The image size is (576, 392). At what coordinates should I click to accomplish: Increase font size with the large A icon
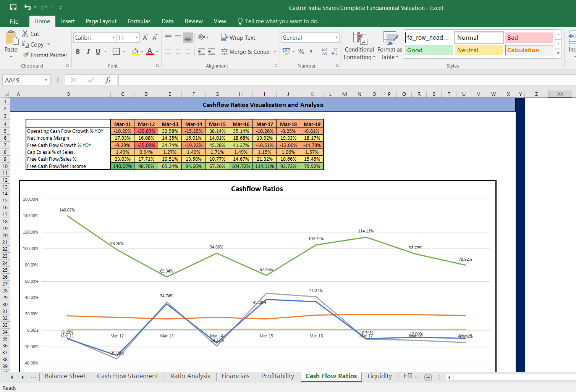(145, 37)
